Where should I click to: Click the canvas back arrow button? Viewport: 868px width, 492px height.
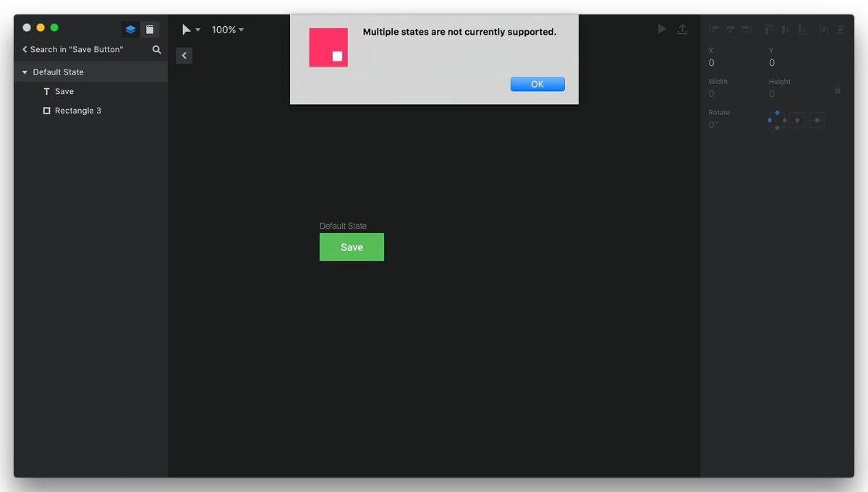184,56
